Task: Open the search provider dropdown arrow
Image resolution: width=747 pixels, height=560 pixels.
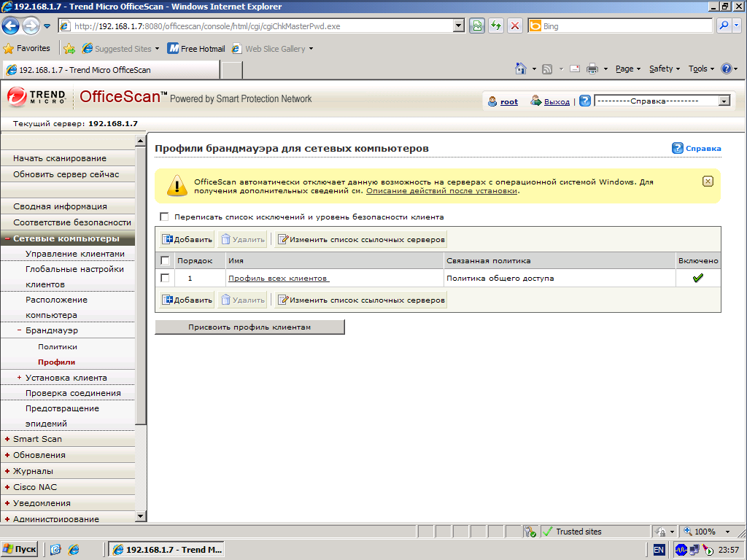Action: (737, 26)
